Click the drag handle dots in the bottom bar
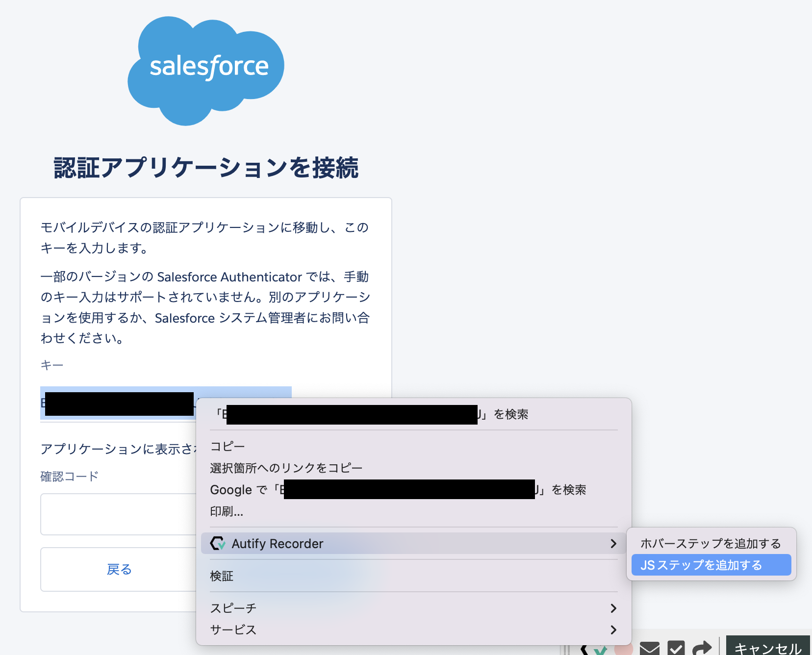 click(x=566, y=649)
